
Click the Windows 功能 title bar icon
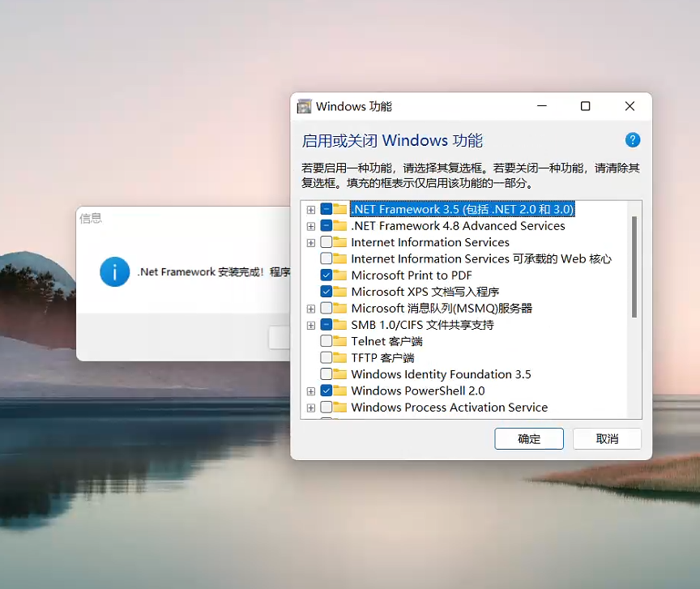point(304,106)
